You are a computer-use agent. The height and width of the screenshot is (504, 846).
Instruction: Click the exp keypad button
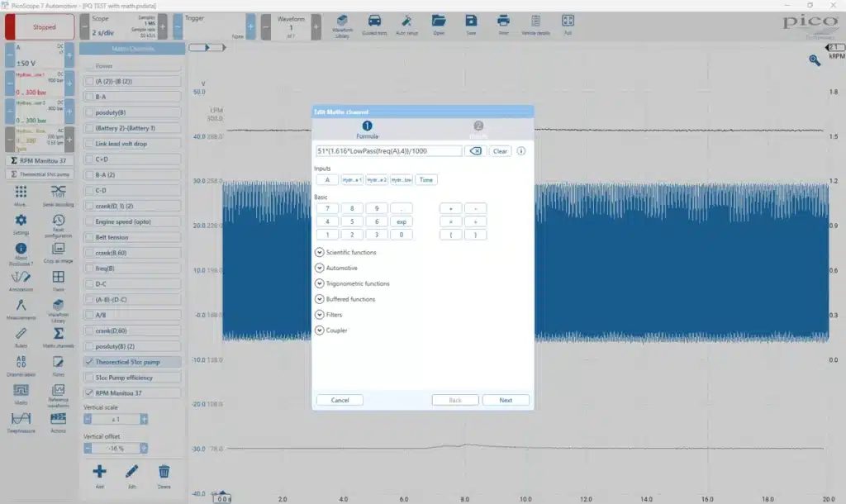click(x=402, y=221)
